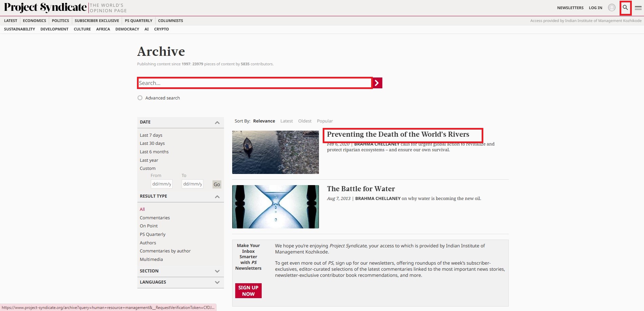Collapse the DATE filter section

pos(217,123)
